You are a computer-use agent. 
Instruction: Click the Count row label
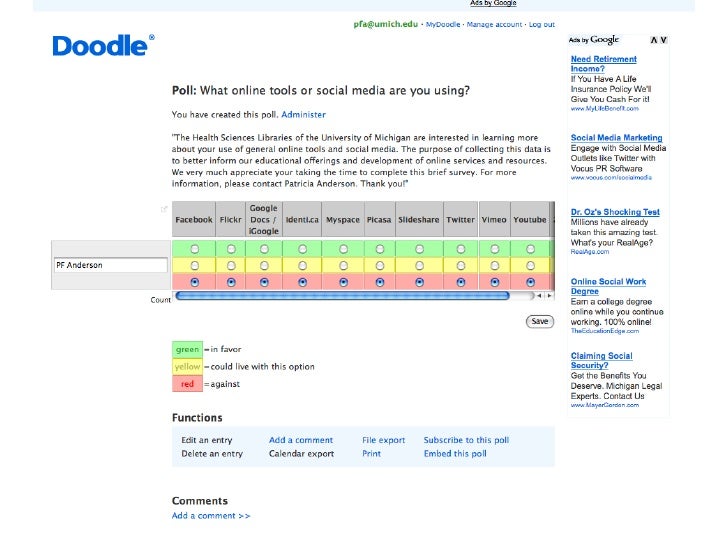[160, 300]
